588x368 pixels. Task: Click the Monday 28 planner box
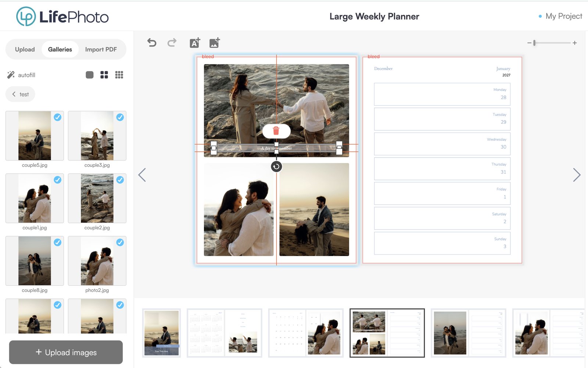442,94
